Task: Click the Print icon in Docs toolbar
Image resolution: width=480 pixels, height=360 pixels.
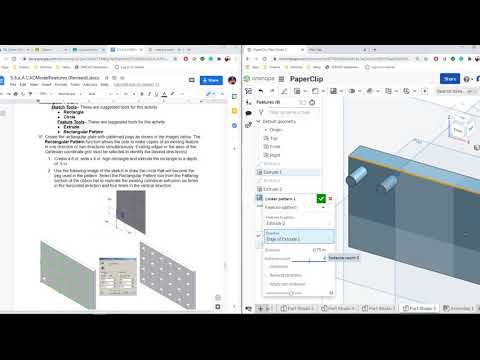Action: (x=16, y=94)
